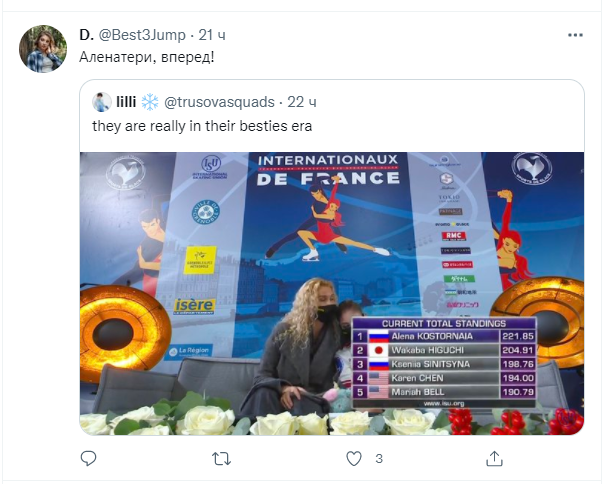603x484 pixels.
Task: Click the display name D.
Action: coord(85,35)
